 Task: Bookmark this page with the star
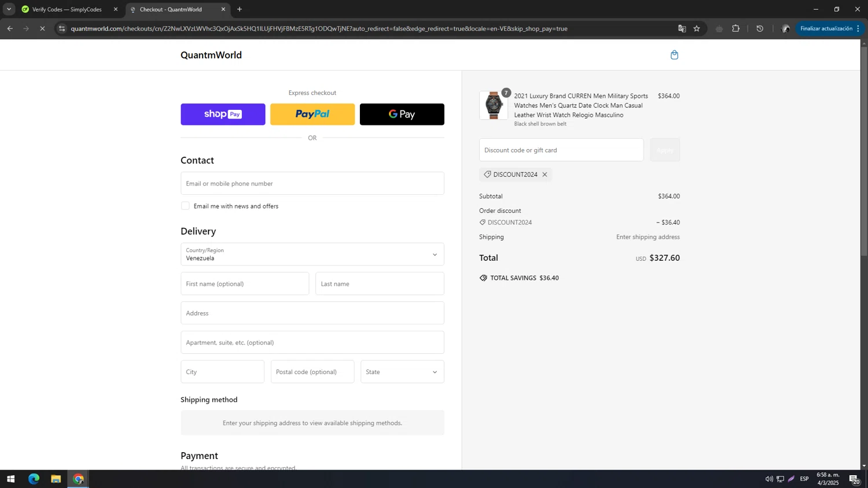[x=697, y=28]
